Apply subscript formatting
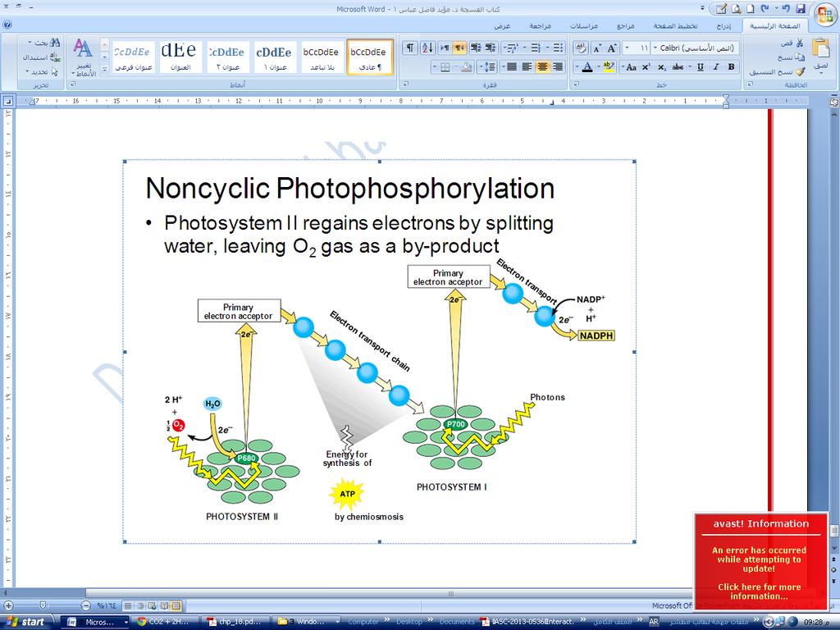840x630 pixels. [x=662, y=67]
